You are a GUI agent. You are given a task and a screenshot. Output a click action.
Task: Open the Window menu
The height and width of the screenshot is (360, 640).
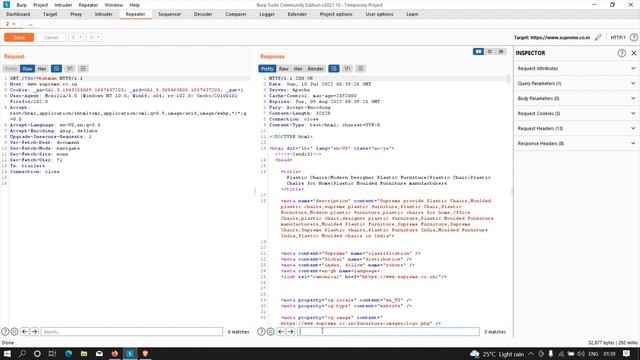point(113,5)
